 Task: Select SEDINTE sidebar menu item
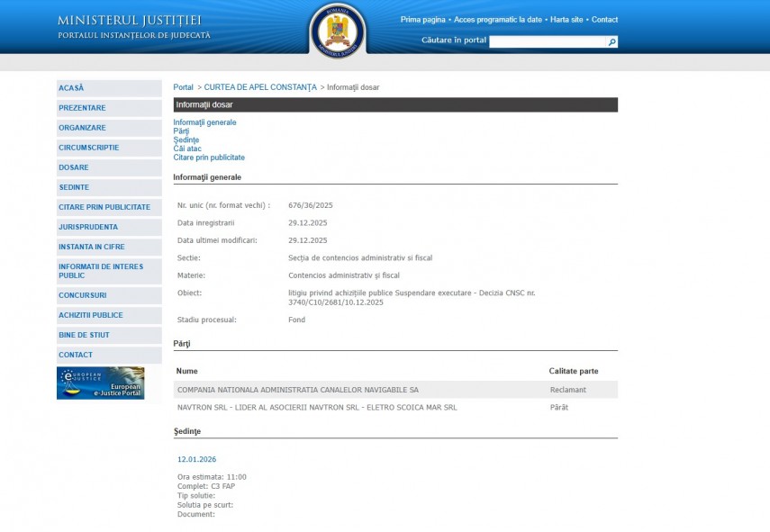click(x=74, y=187)
